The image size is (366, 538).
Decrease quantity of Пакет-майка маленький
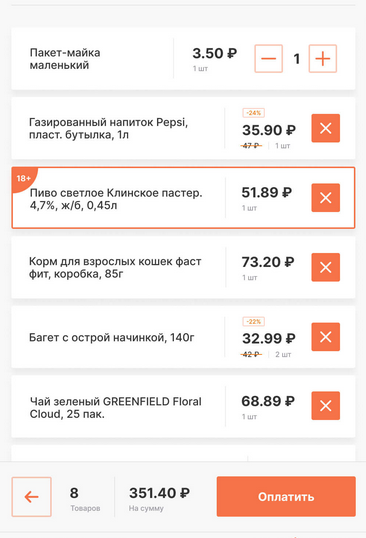269,59
